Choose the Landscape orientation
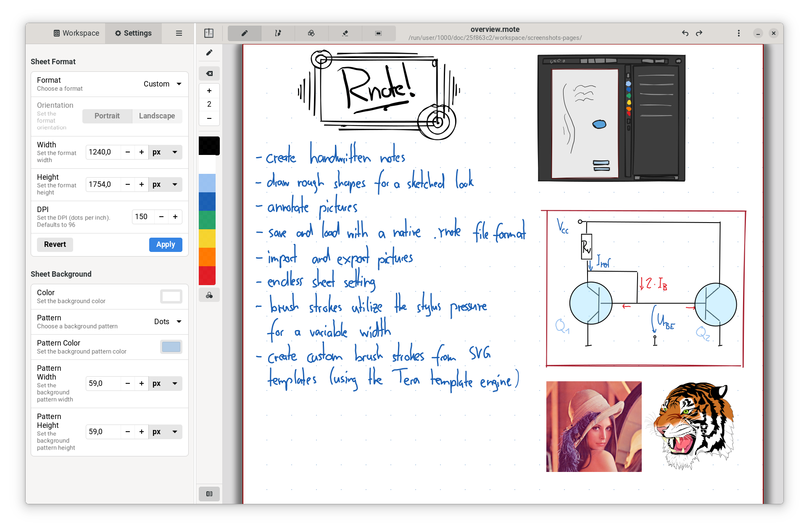 157,116
